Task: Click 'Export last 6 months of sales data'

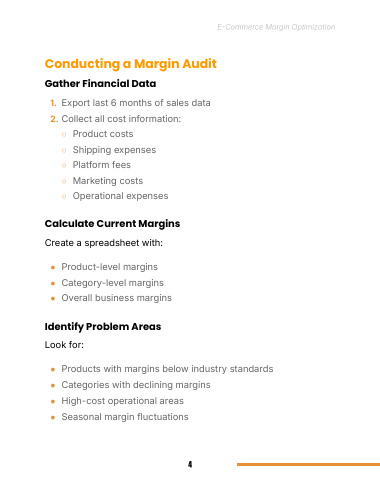Action: [x=136, y=103]
